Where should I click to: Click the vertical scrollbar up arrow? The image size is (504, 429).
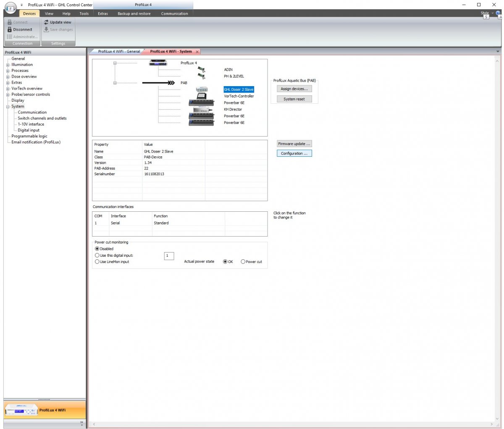[498, 61]
